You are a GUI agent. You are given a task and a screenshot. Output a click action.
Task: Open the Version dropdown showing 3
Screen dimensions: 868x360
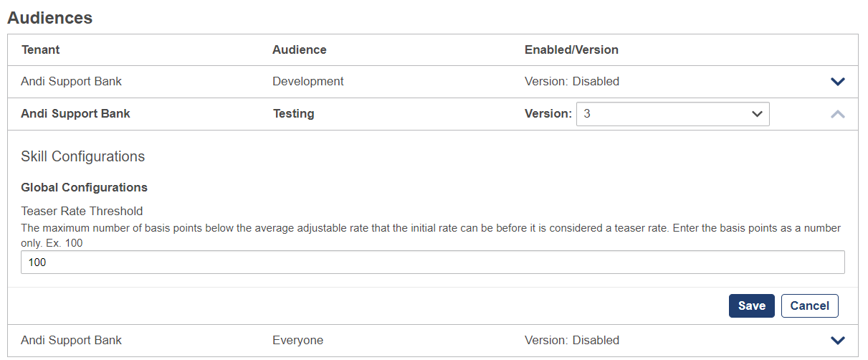(x=672, y=114)
